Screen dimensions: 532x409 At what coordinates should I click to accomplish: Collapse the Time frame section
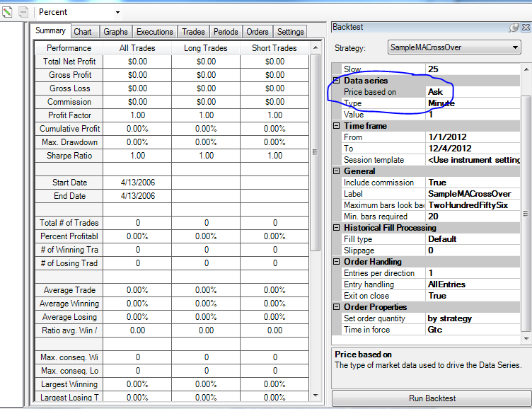pos(336,125)
